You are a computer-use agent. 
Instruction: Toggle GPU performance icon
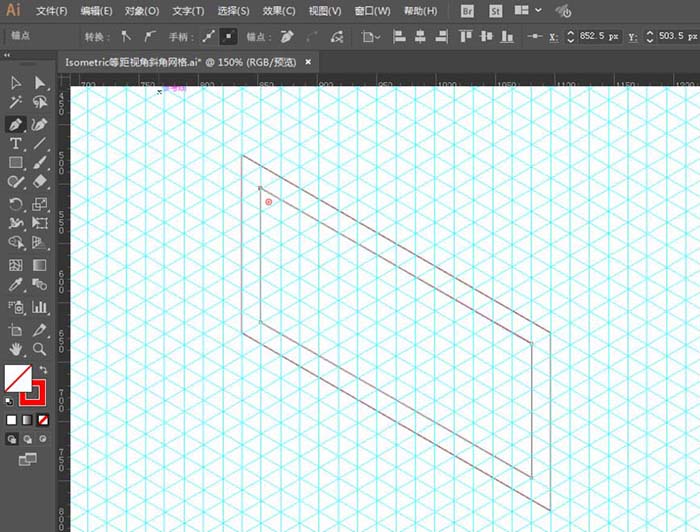[x=563, y=11]
